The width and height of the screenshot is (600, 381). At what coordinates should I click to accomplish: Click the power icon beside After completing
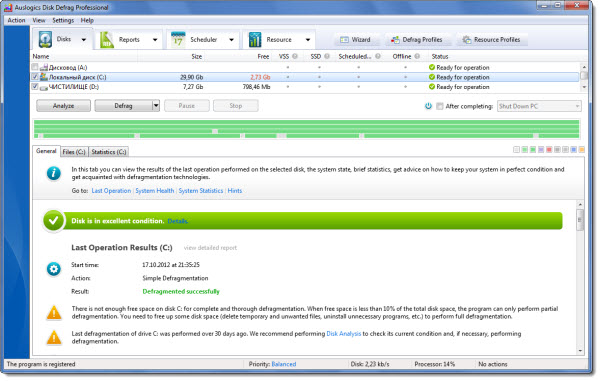pos(428,106)
